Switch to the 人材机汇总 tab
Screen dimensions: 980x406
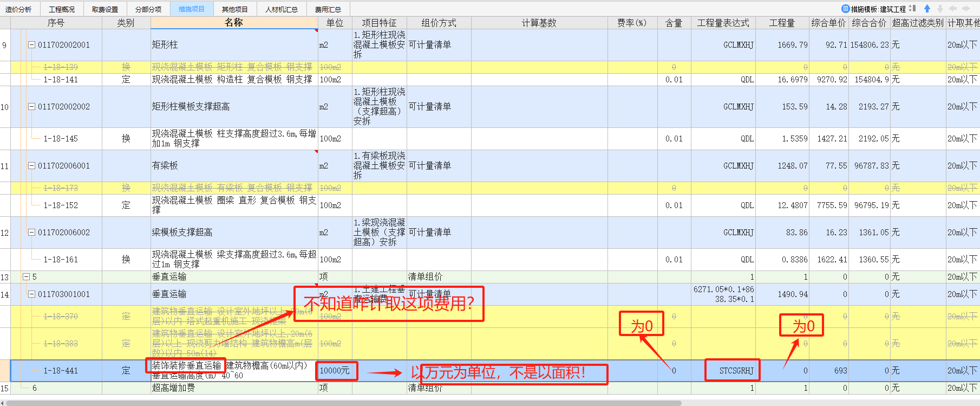(282, 9)
